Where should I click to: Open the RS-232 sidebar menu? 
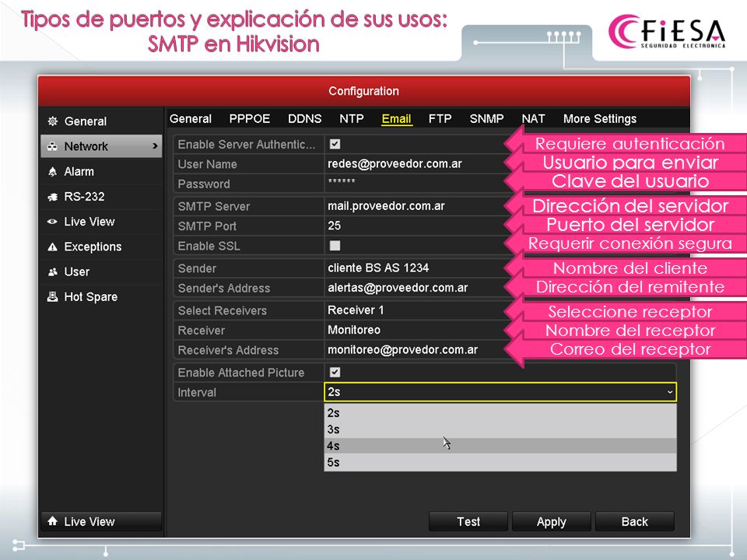pyautogui.click(x=101, y=197)
